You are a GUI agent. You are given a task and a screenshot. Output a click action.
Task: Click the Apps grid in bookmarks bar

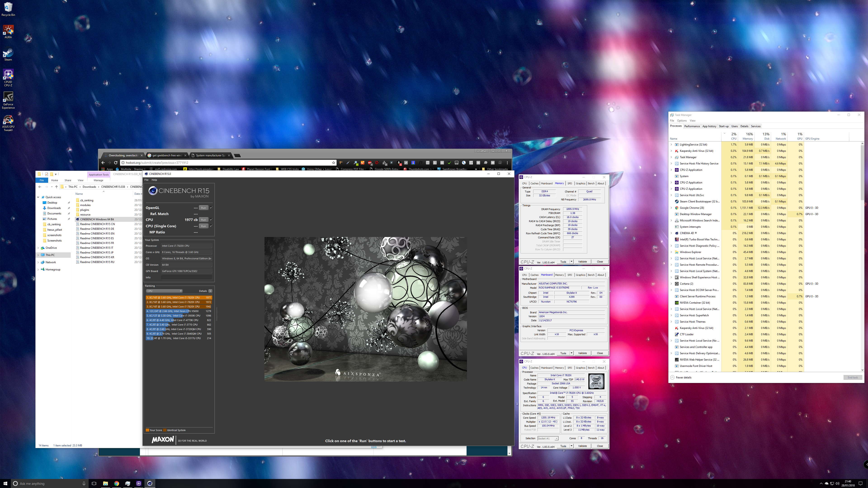[108, 169]
